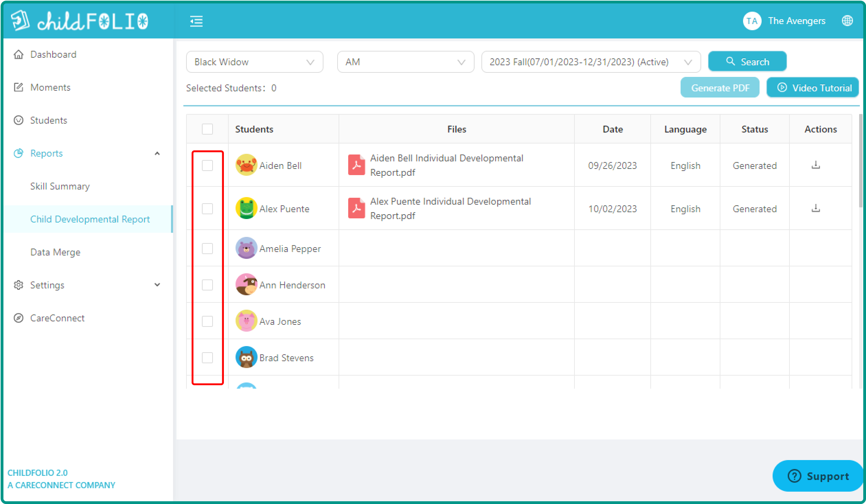Open the globe language selector
The width and height of the screenshot is (866, 504).
coord(847,21)
